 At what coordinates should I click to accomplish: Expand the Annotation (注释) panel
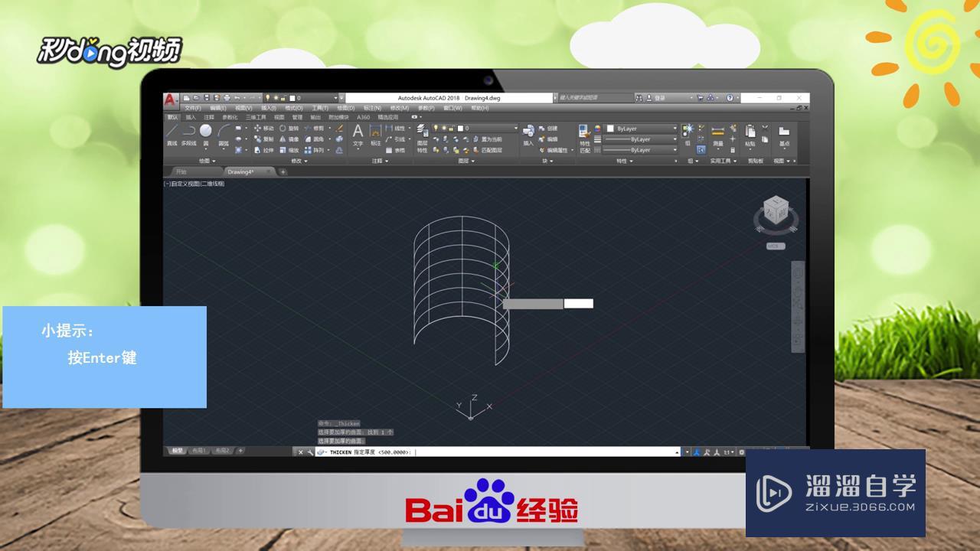(380, 161)
